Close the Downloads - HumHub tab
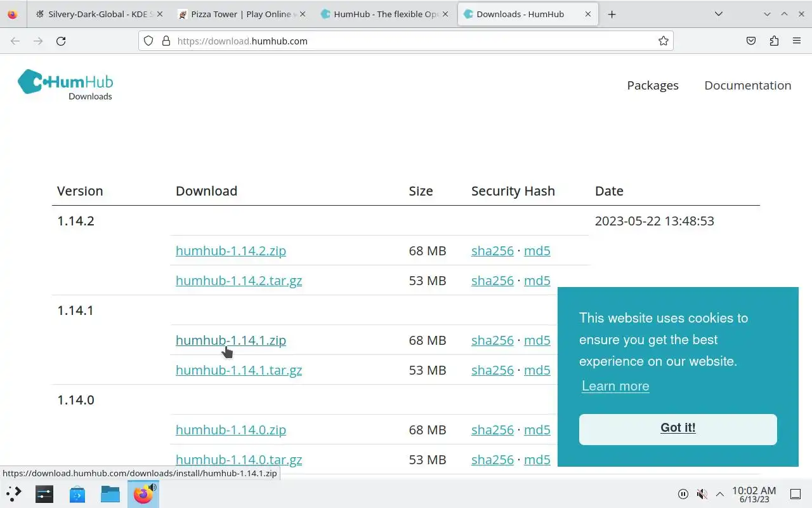812x508 pixels. click(x=589, y=14)
